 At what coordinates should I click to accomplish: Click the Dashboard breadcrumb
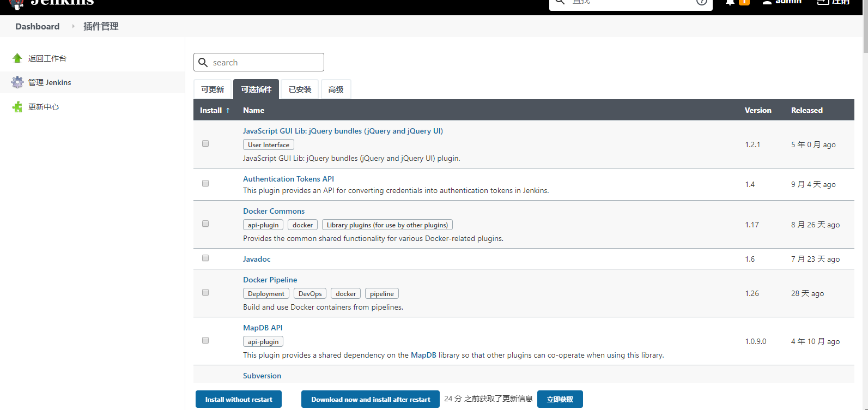point(38,26)
